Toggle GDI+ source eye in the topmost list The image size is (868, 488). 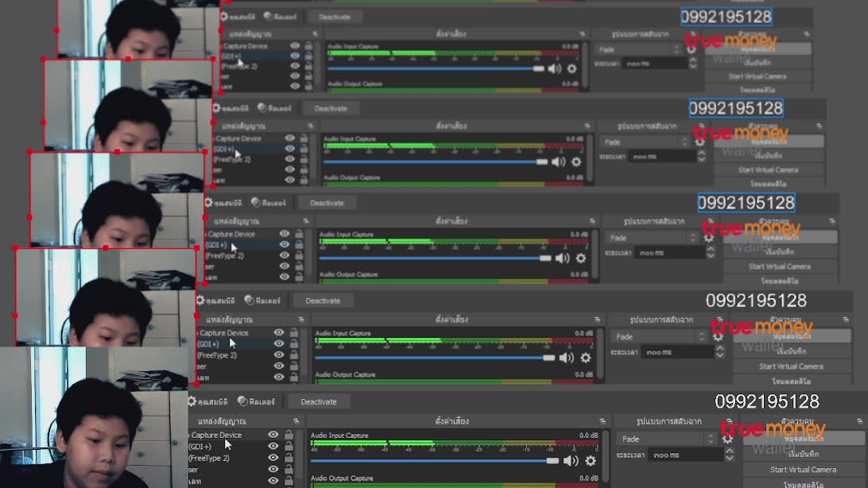[295, 56]
